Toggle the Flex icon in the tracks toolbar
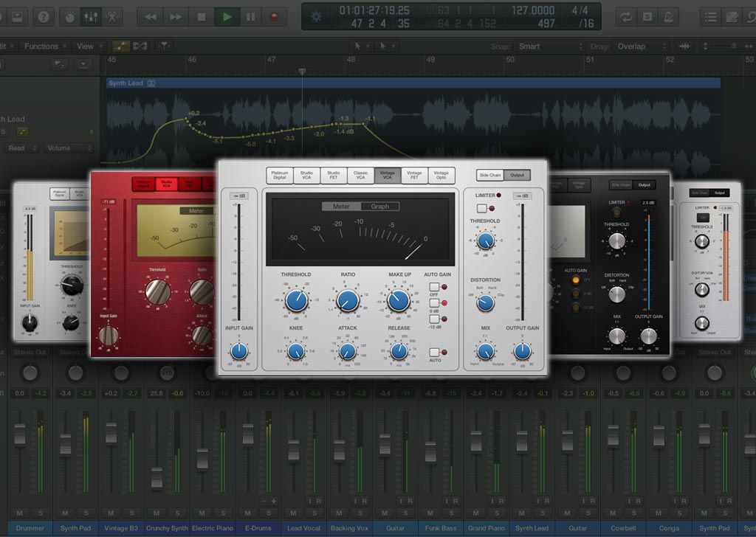The image size is (756, 537). click(140, 46)
